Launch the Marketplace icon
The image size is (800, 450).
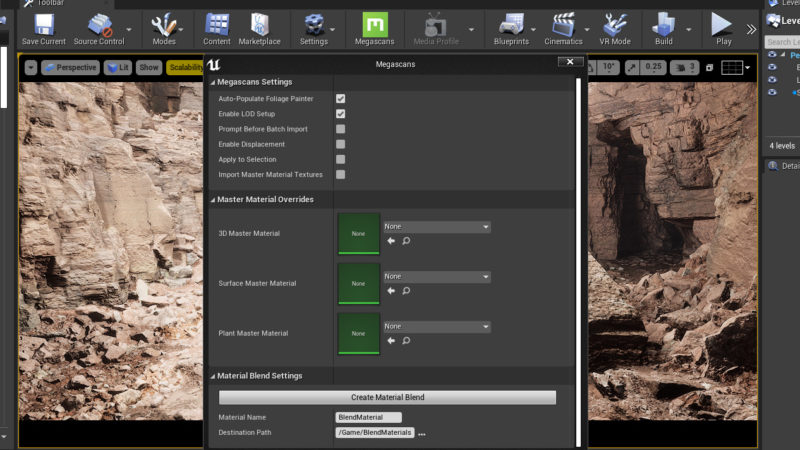(x=259, y=29)
